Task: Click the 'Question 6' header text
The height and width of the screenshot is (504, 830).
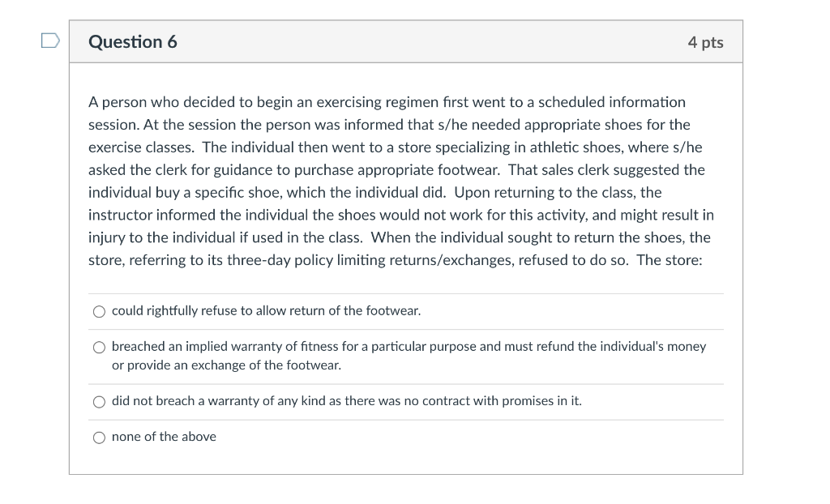Action: (133, 41)
